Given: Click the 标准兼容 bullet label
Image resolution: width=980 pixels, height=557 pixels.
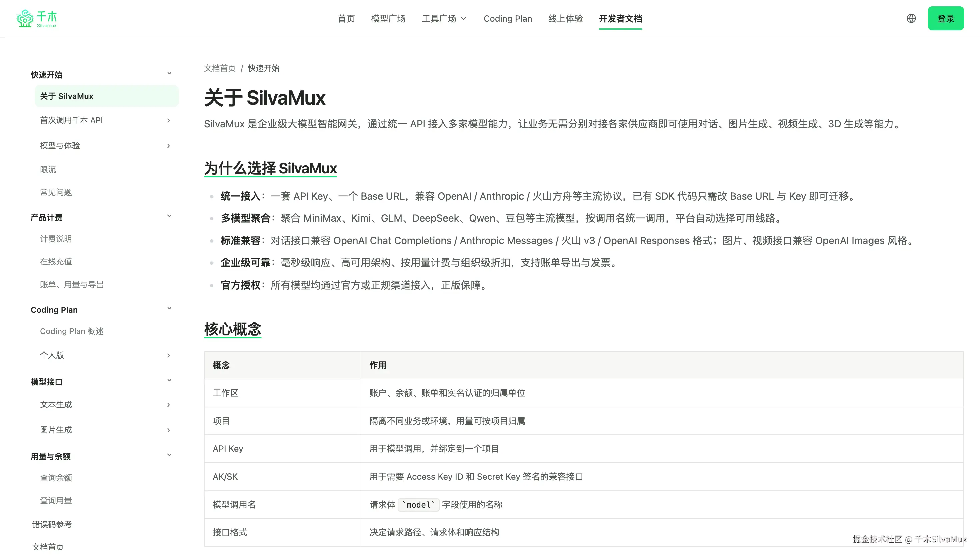Looking at the screenshot, I should coord(240,240).
